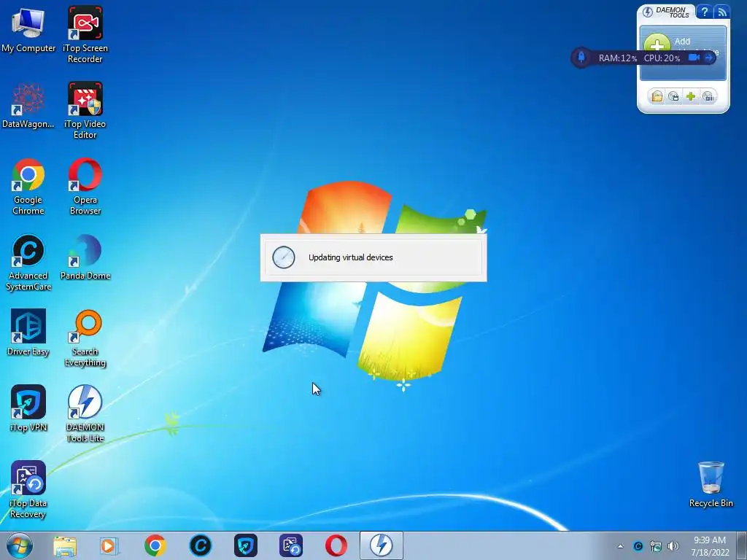
Task: Click the disc imaging icon in gadget
Action: tap(673, 97)
